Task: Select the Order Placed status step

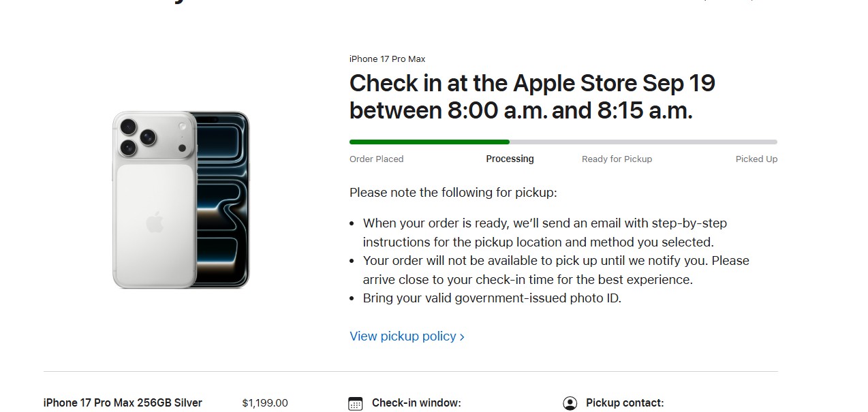Action: click(376, 159)
